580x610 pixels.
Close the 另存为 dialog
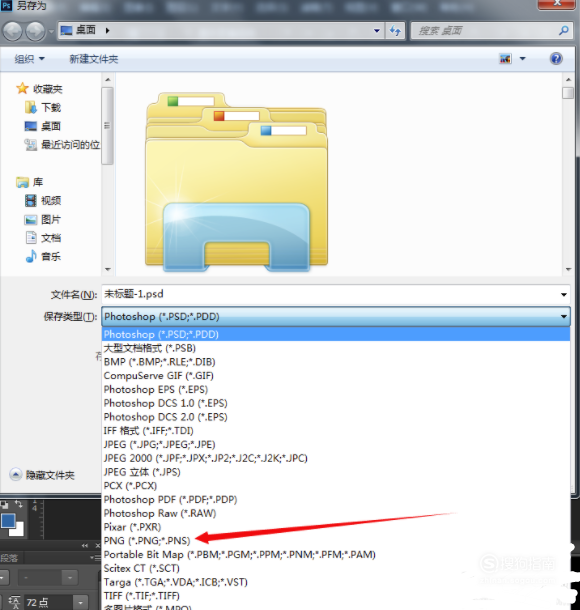point(557,3)
